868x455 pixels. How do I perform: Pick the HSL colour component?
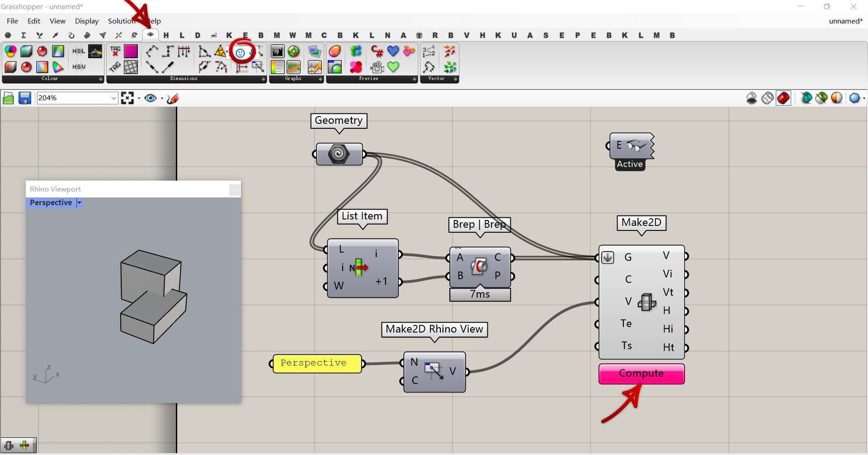pos(79,52)
